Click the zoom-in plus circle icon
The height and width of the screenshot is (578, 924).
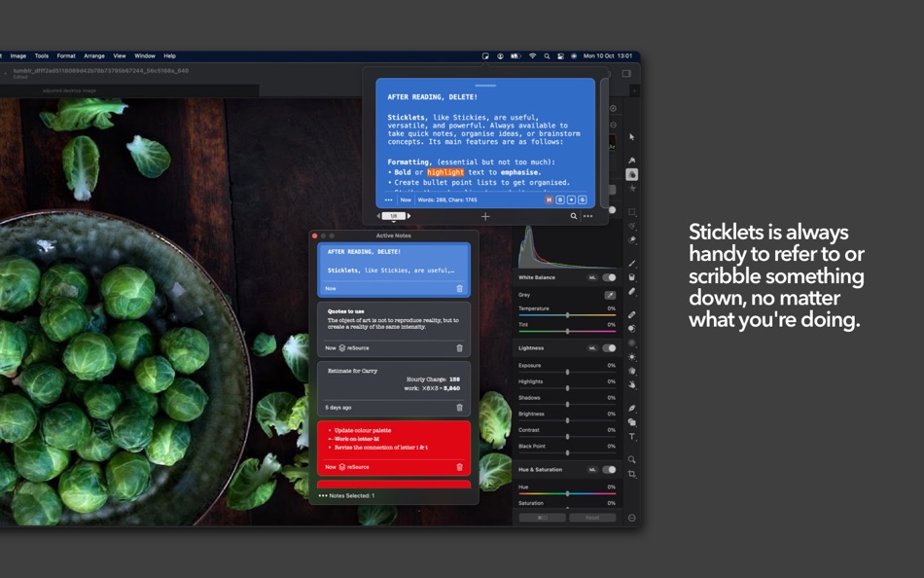tap(613, 109)
